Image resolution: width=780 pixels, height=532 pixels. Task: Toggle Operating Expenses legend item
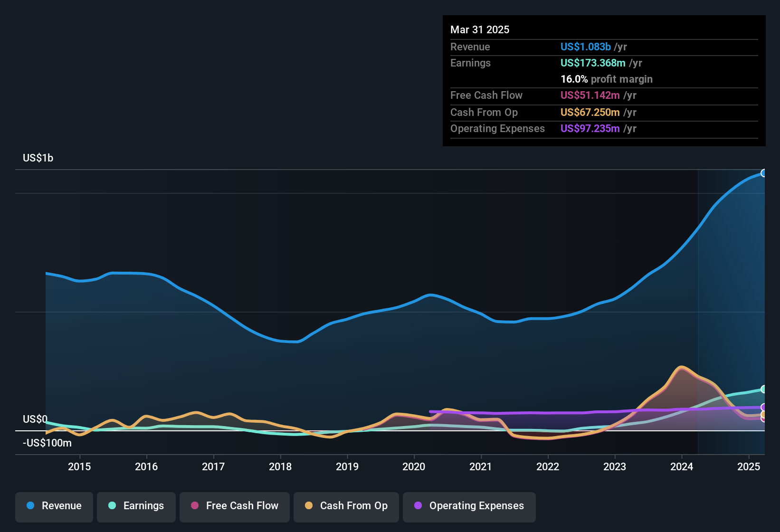coord(469,507)
